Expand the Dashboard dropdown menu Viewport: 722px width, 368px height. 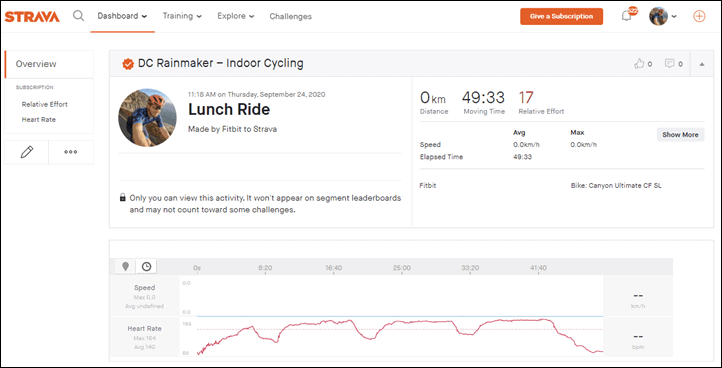click(x=122, y=16)
